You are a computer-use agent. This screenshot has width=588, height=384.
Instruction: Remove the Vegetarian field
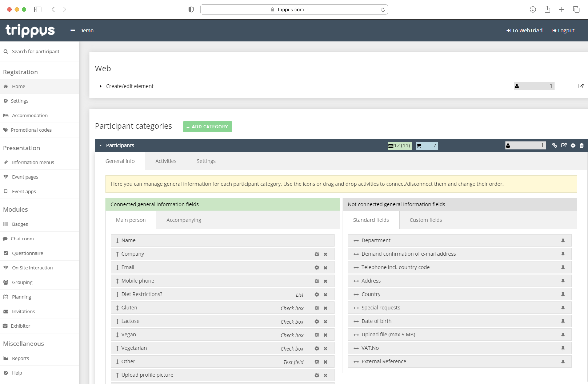point(325,348)
